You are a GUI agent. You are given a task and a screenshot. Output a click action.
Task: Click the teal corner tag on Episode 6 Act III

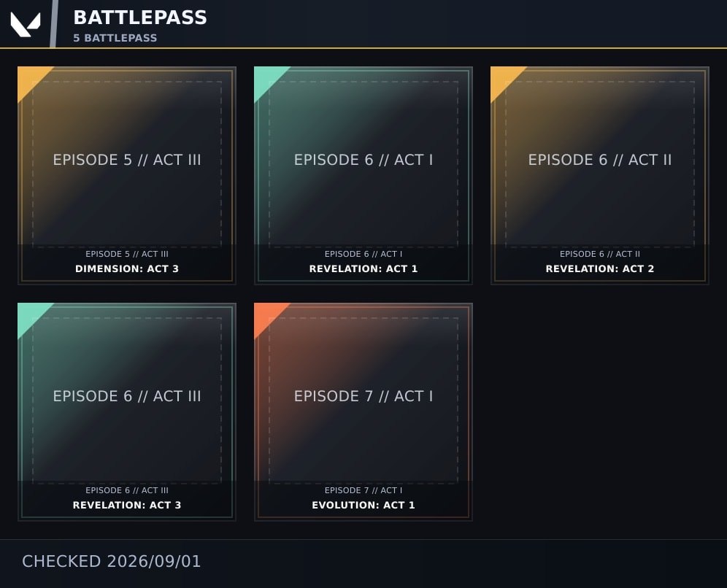click(x=30, y=315)
